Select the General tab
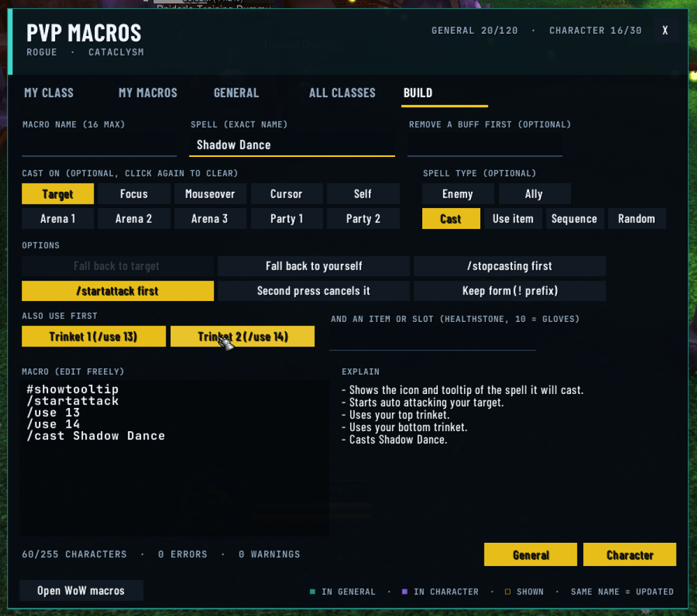 tap(236, 93)
